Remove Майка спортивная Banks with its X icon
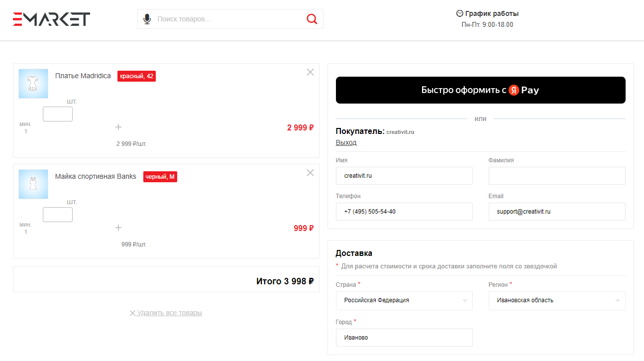This screenshot has width=644, height=361. point(310,173)
